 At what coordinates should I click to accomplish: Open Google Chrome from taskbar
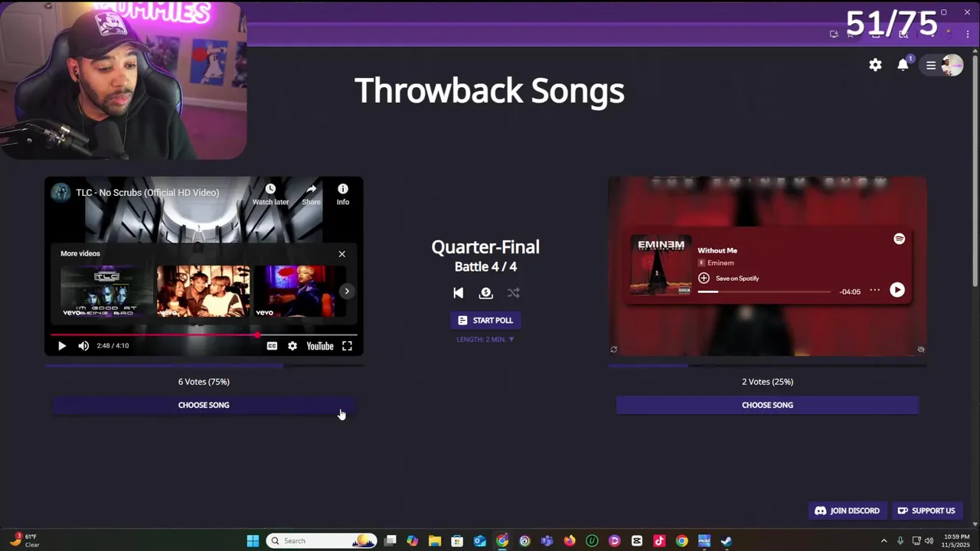click(681, 541)
